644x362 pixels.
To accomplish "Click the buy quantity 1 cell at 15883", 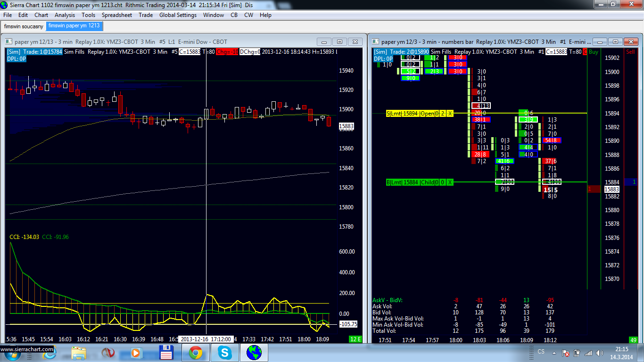I will [x=594, y=189].
